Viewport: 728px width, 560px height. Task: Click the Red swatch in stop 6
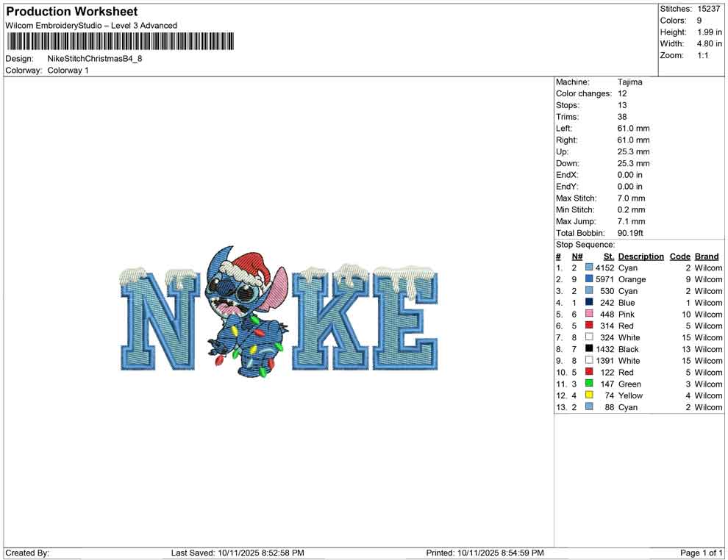click(x=589, y=326)
